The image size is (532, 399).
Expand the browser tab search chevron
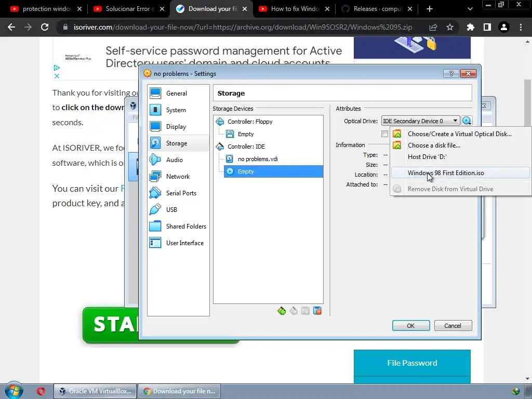470,9
